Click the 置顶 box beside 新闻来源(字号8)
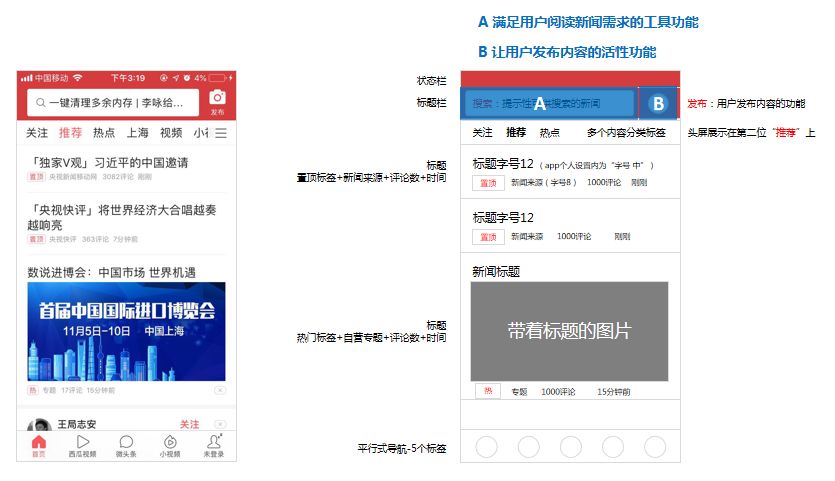The width and height of the screenshot is (835, 481). point(488,183)
